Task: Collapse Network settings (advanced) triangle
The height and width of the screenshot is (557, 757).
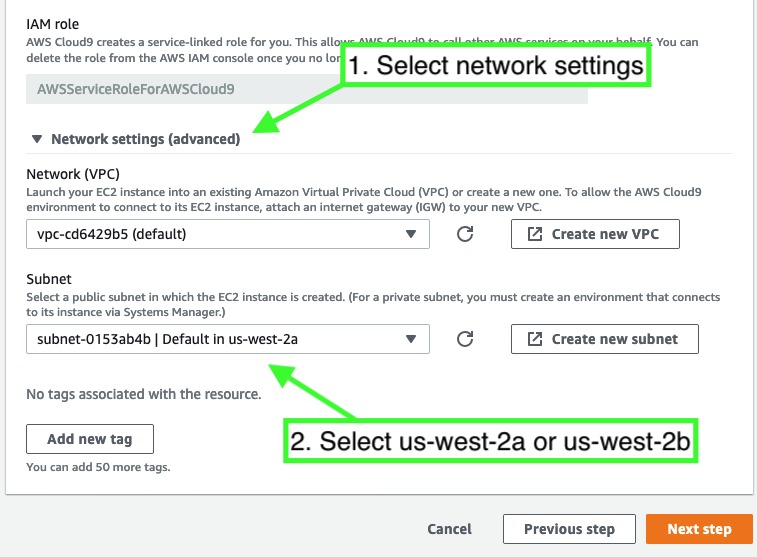Action: 37,139
